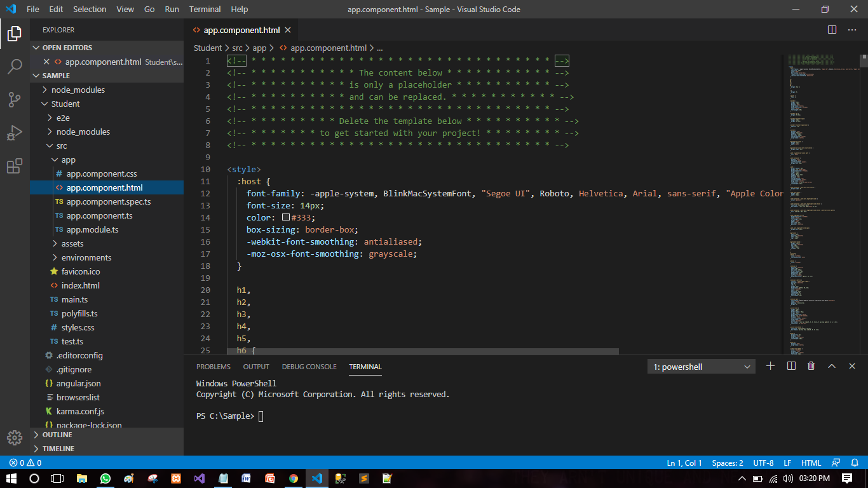Maximize the terminal panel size
The image size is (868, 488).
coord(831,366)
